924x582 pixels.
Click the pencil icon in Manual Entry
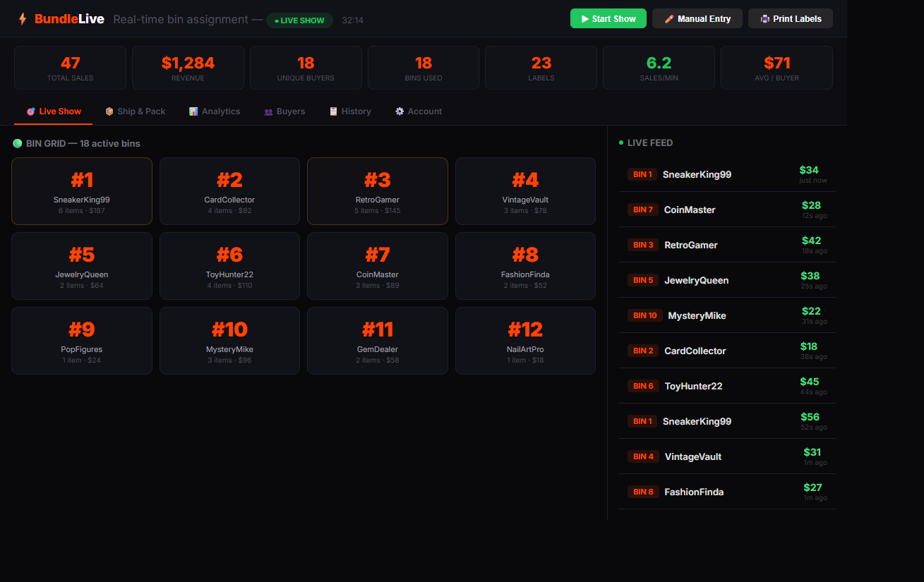coord(668,18)
